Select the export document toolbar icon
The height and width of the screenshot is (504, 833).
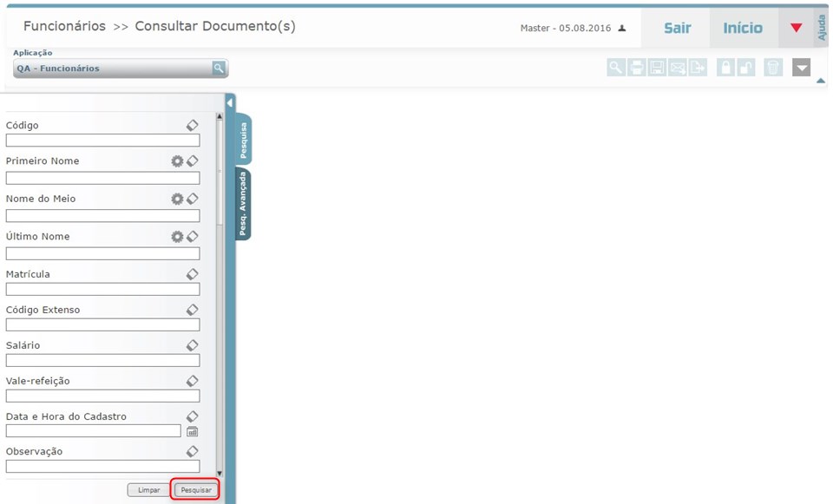[697, 67]
